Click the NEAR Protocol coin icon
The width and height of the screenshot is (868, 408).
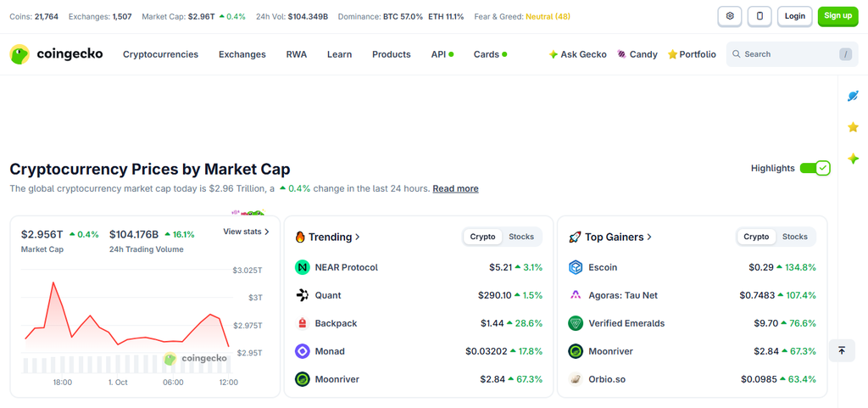[x=303, y=267]
